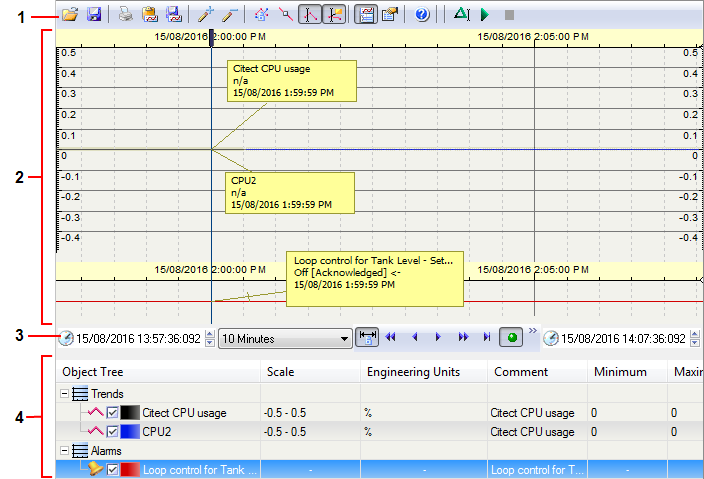
Task: Click the Open folder icon in toolbar
Action: pyautogui.click(x=70, y=15)
